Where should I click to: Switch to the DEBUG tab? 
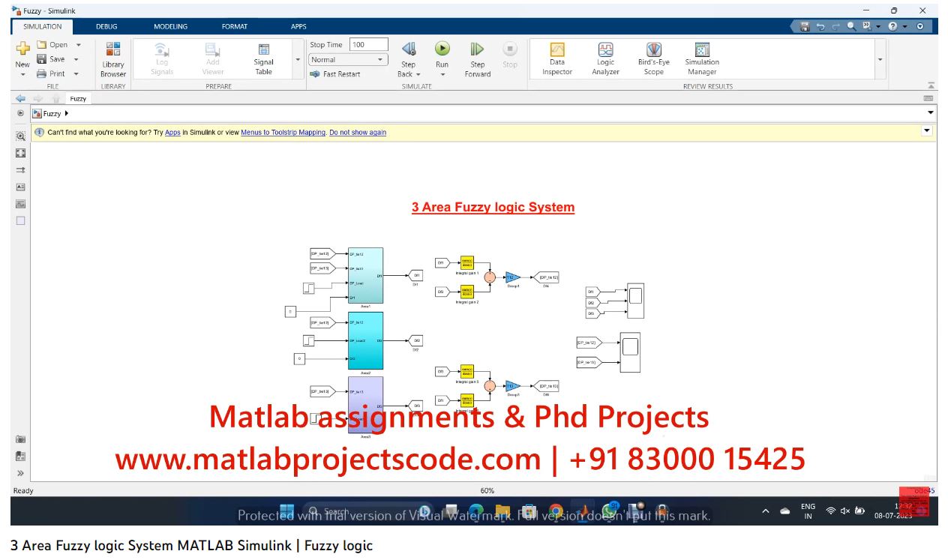click(106, 26)
